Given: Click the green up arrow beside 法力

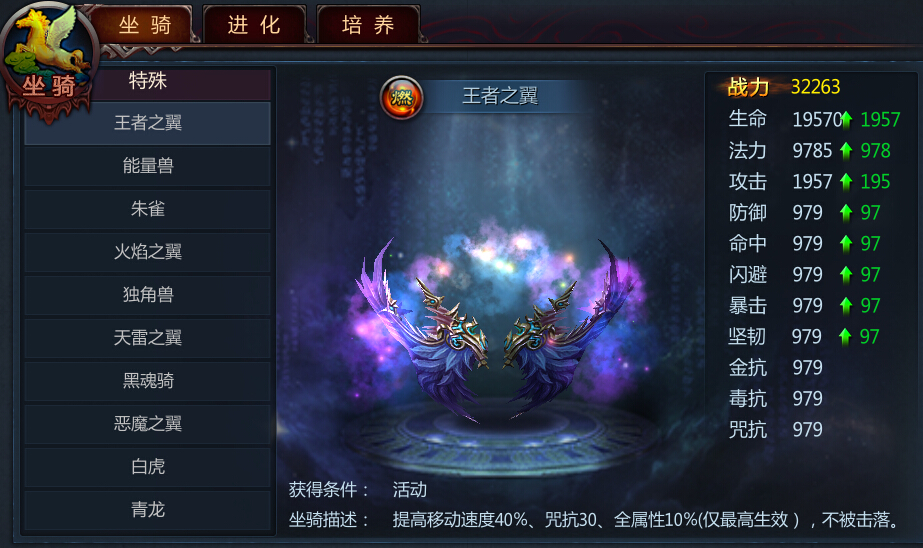Looking at the screenshot, I should (x=846, y=151).
